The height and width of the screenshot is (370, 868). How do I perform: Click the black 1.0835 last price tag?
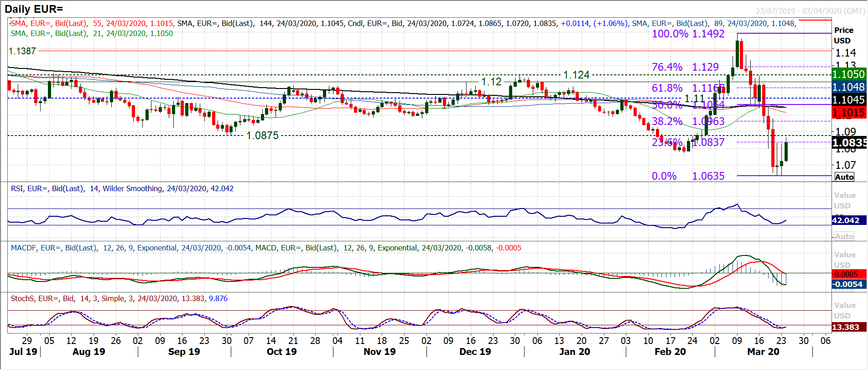pos(848,143)
